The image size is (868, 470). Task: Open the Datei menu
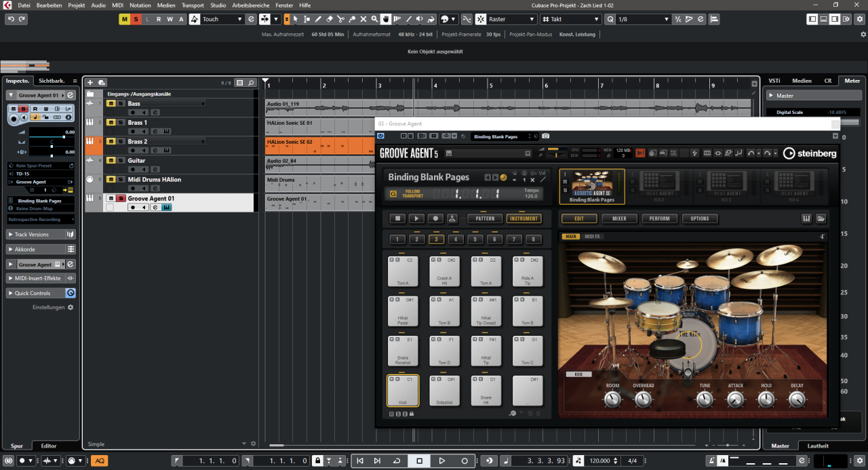[24, 5]
